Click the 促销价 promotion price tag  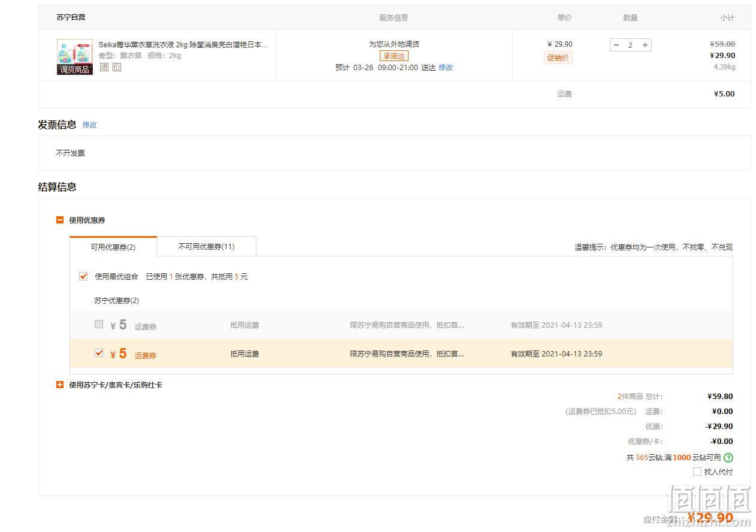point(558,58)
